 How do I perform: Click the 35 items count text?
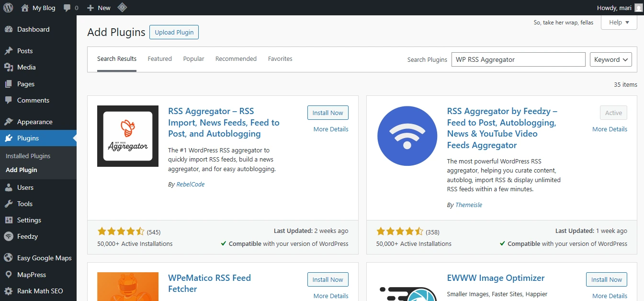(625, 84)
